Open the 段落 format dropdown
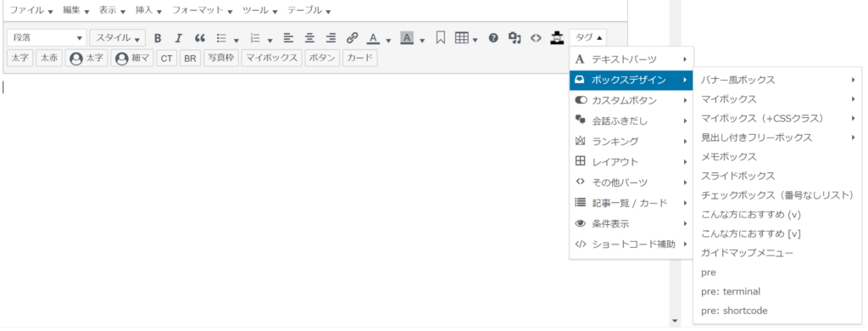 tap(47, 38)
